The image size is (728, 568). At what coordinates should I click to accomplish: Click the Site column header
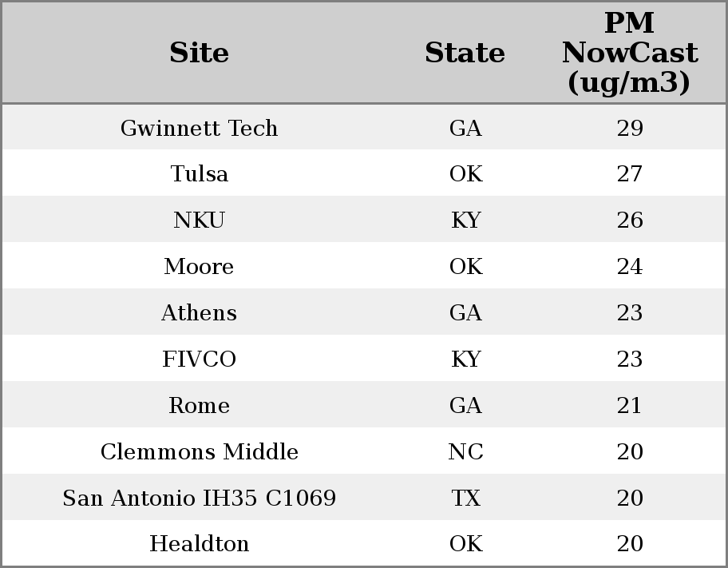[199, 53]
